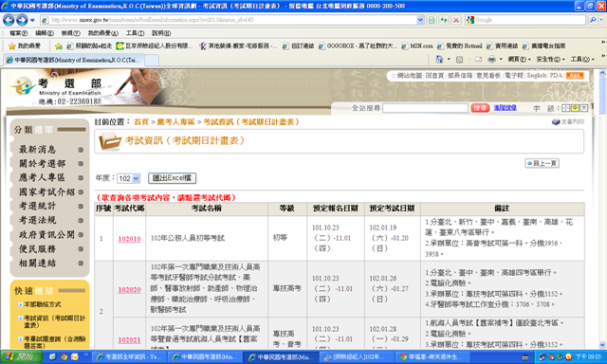Image resolution: width=607 pixels, height=364 pixels.
Task: Switch to the 考選部全球資訊 taskbar window
Action: click(x=130, y=356)
